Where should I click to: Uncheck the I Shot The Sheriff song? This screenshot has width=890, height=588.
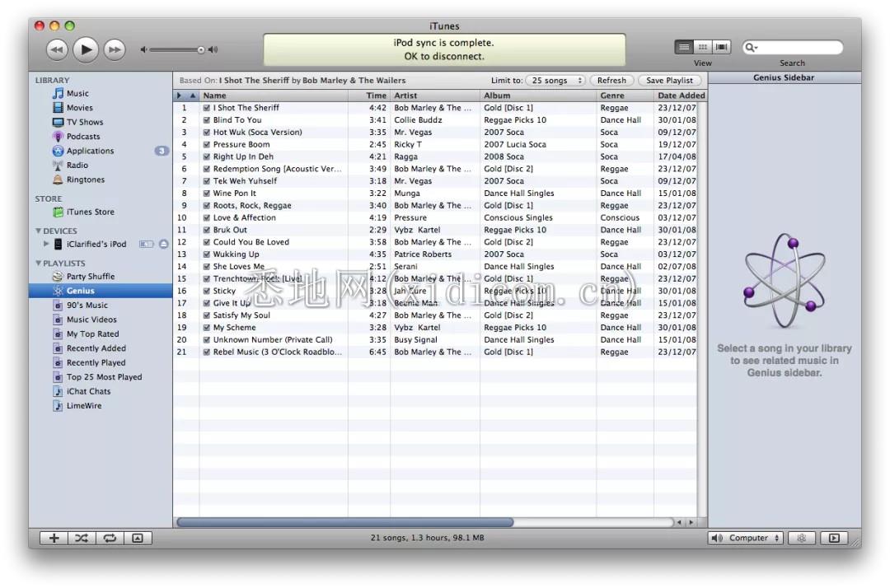[207, 108]
